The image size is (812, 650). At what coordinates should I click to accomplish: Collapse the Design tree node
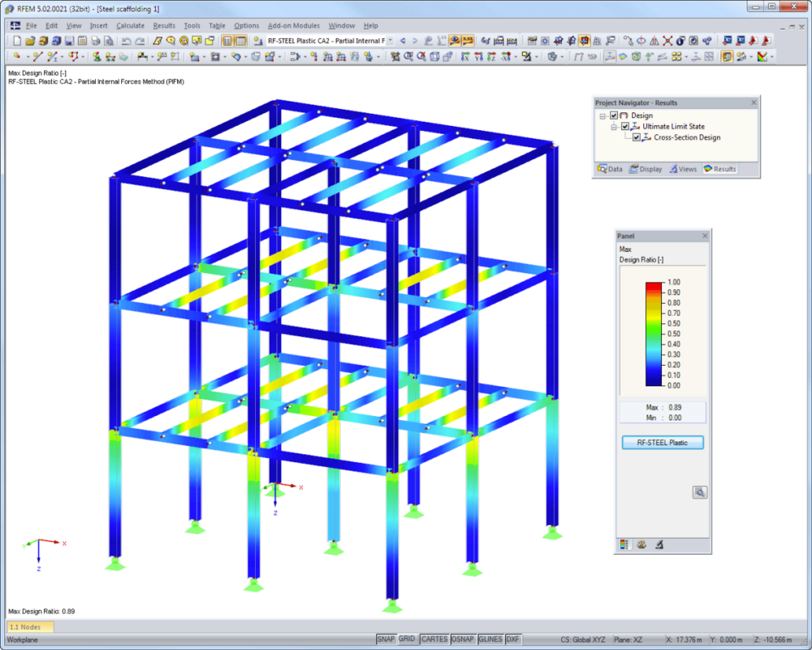pos(603,115)
